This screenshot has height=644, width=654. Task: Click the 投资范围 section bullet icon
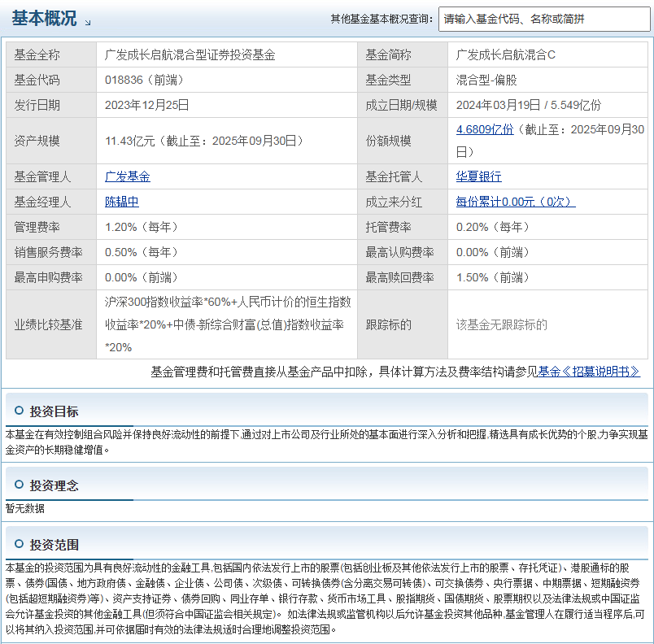pyautogui.click(x=19, y=543)
